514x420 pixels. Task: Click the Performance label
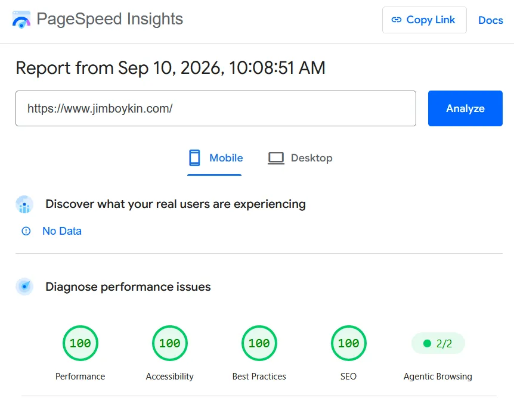pos(80,377)
